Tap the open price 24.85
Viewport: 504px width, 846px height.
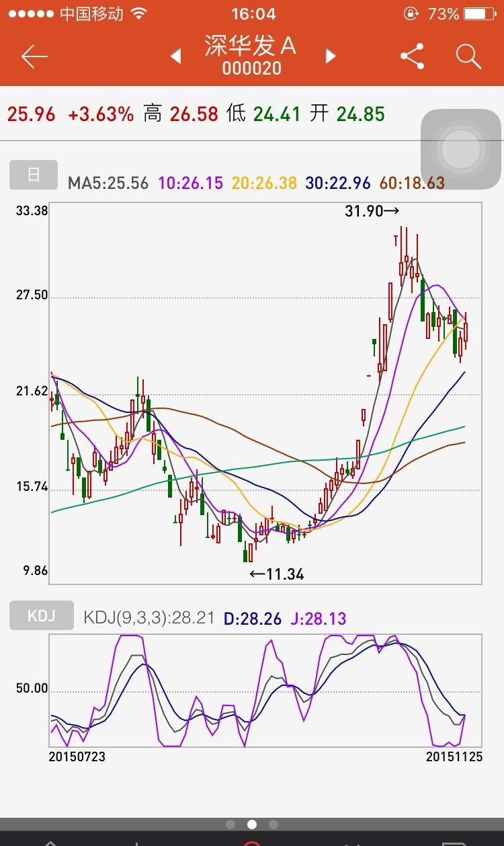pos(360,114)
